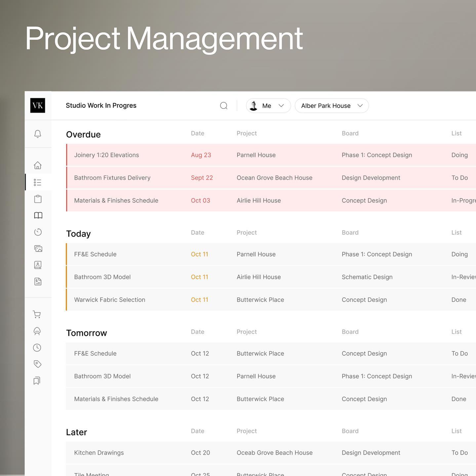Click the VK logo in the sidebar
This screenshot has height=476, width=476.
38,105
